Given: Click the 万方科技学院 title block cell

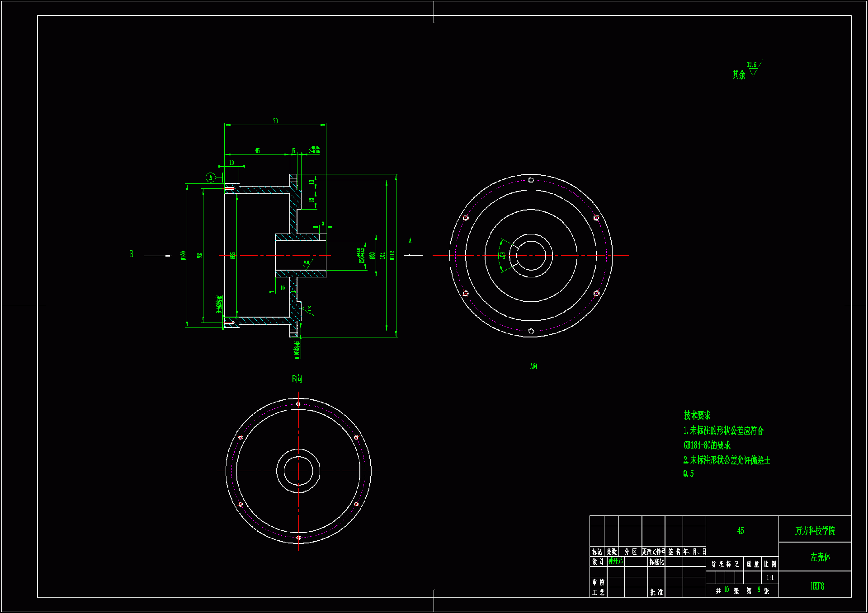Looking at the screenshot, I should pyautogui.click(x=815, y=531).
